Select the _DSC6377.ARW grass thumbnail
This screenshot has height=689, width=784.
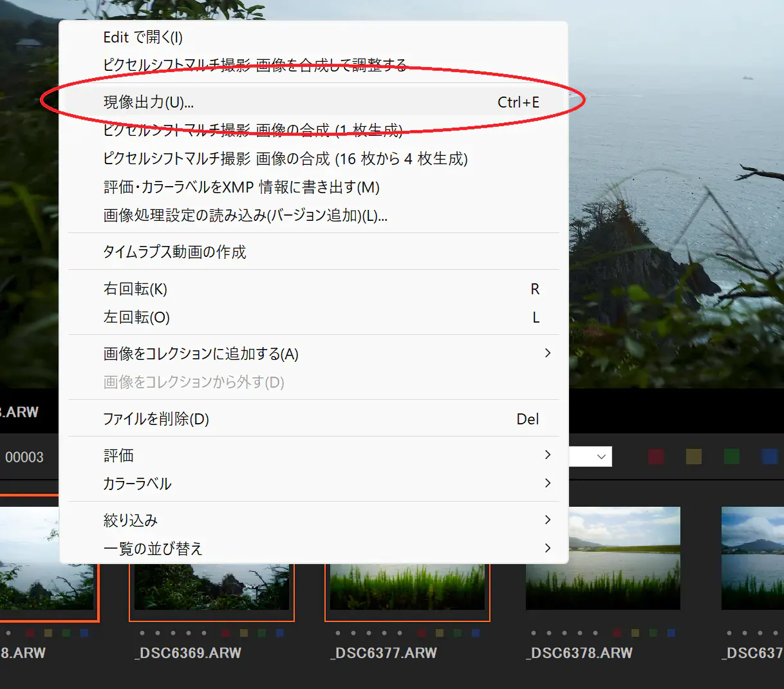coord(407,587)
